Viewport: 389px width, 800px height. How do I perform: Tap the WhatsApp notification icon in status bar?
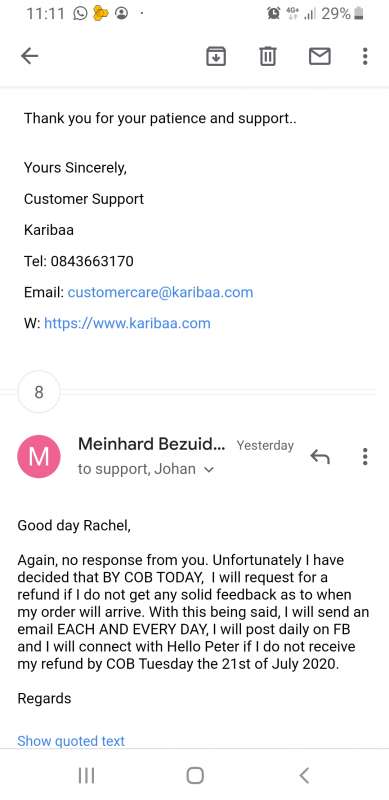[81, 13]
